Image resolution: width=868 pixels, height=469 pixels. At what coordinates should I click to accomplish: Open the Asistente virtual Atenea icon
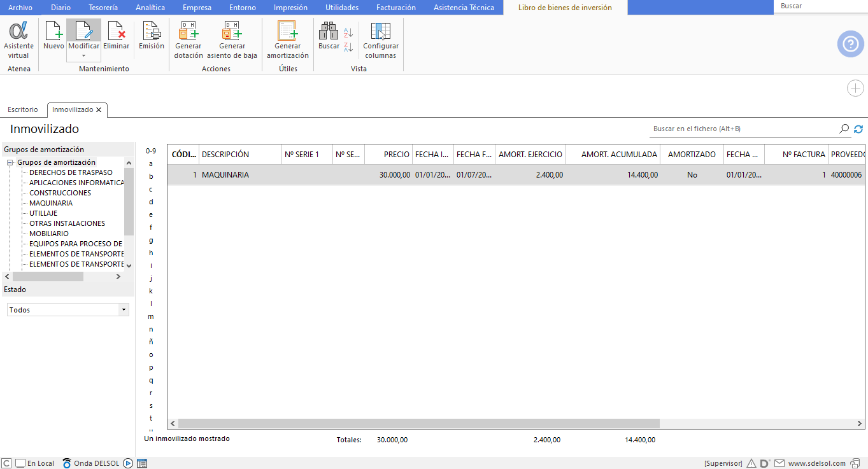pos(18,31)
